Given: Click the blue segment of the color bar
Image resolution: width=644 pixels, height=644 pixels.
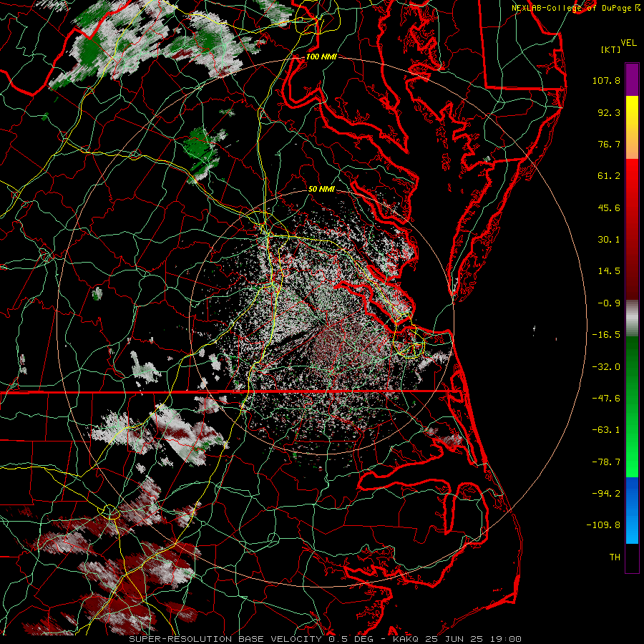Looking at the screenshot, I should (x=632, y=510).
